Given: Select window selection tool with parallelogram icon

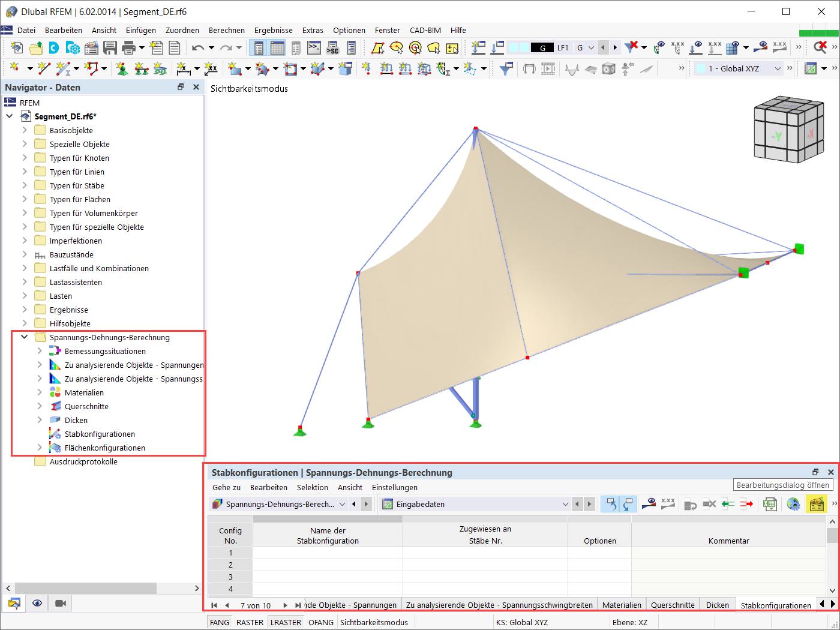Looking at the screenshot, I should 378,47.
